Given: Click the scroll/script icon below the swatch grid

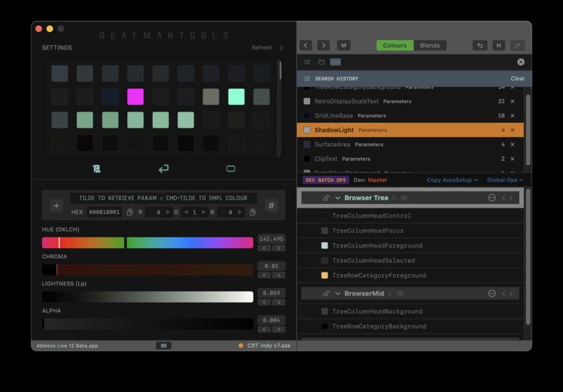Looking at the screenshot, I should (96, 168).
